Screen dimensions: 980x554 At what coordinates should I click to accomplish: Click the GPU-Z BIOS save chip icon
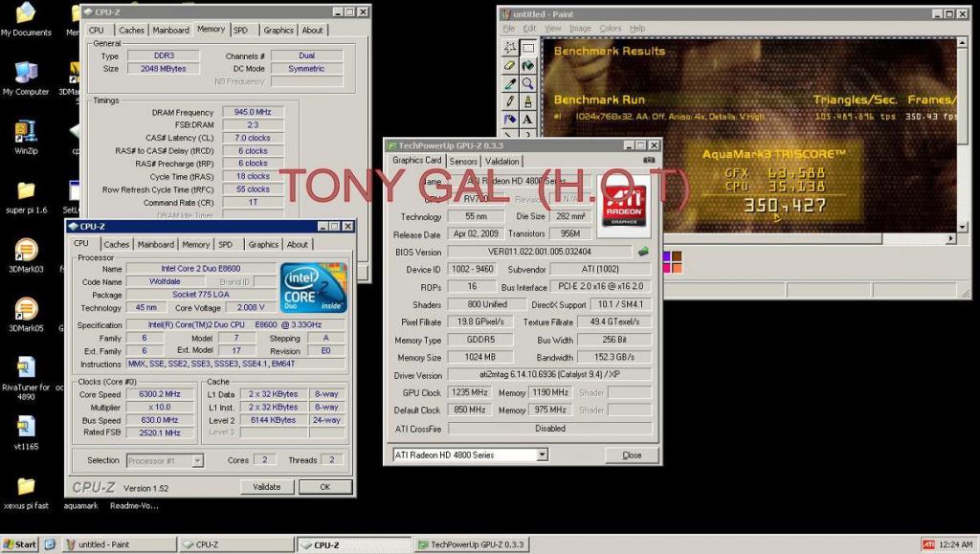coord(643,252)
